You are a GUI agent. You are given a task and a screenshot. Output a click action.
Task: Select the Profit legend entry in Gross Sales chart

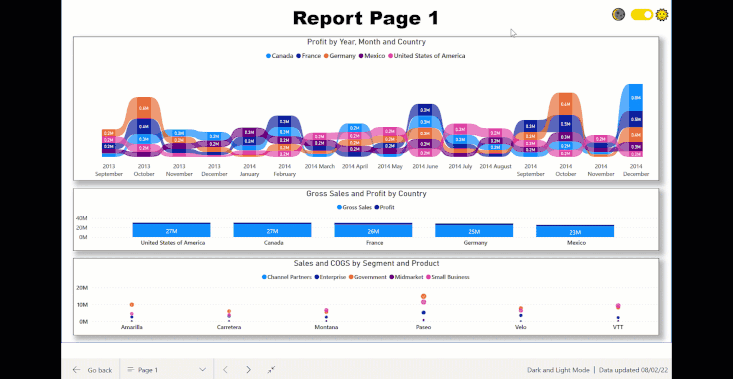[x=384, y=207]
